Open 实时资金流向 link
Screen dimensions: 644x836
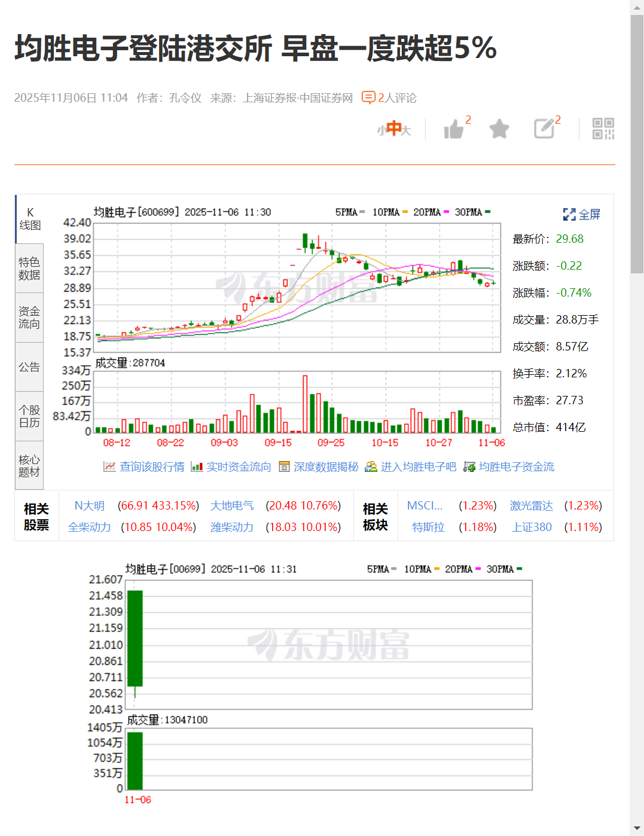(239, 466)
